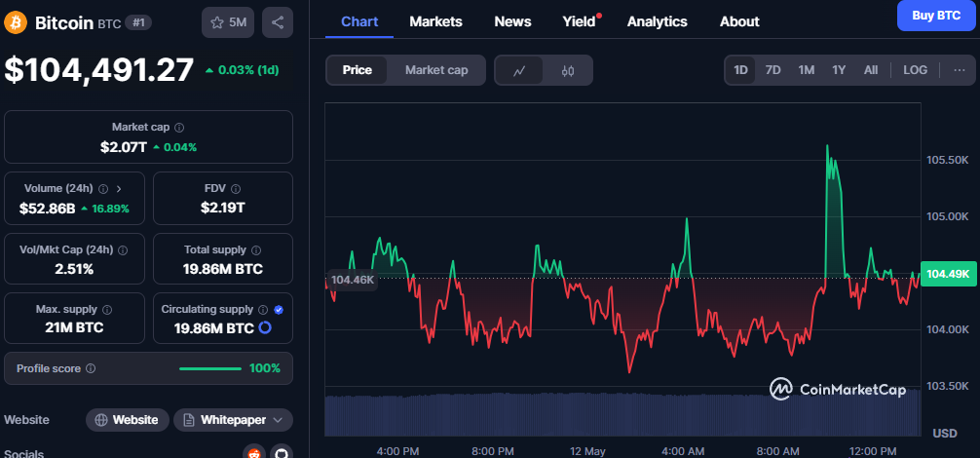980x458 pixels.
Task: Click the 2.51% Vol/Mkt Cap value
Action: tap(74, 269)
